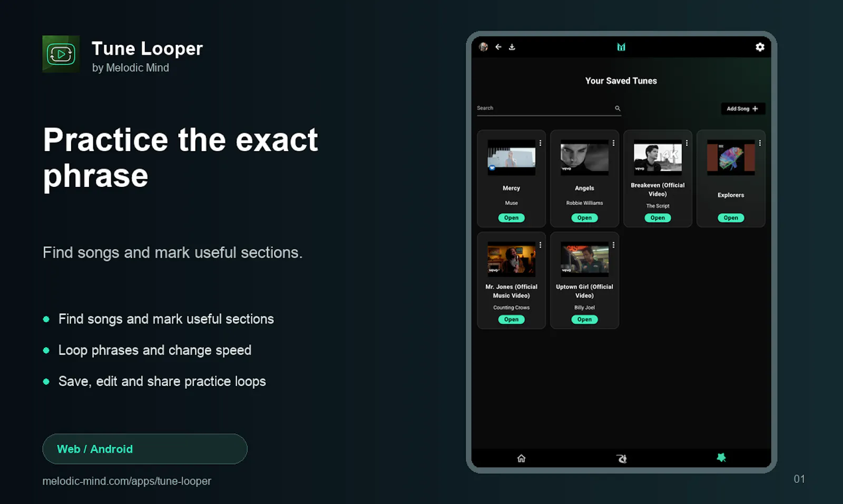Click the Add Song button
Viewport: 843px width, 504px height.
[x=743, y=108]
